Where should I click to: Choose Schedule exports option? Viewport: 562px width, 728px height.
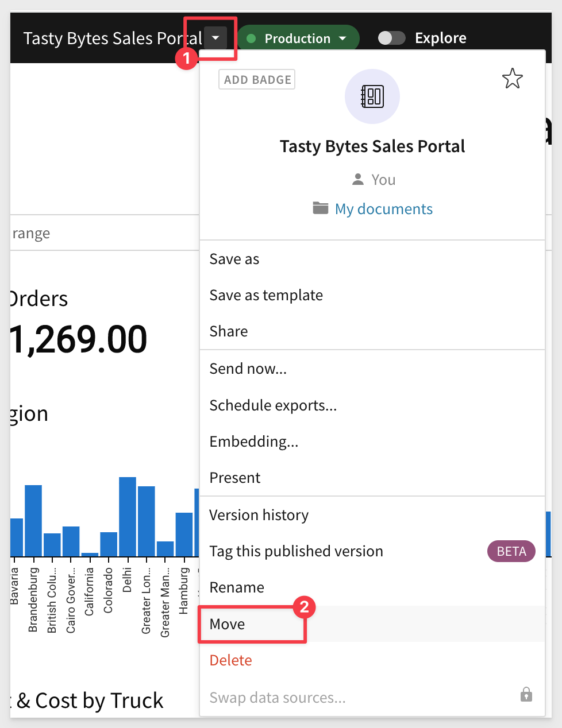click(x=273, y=405)
